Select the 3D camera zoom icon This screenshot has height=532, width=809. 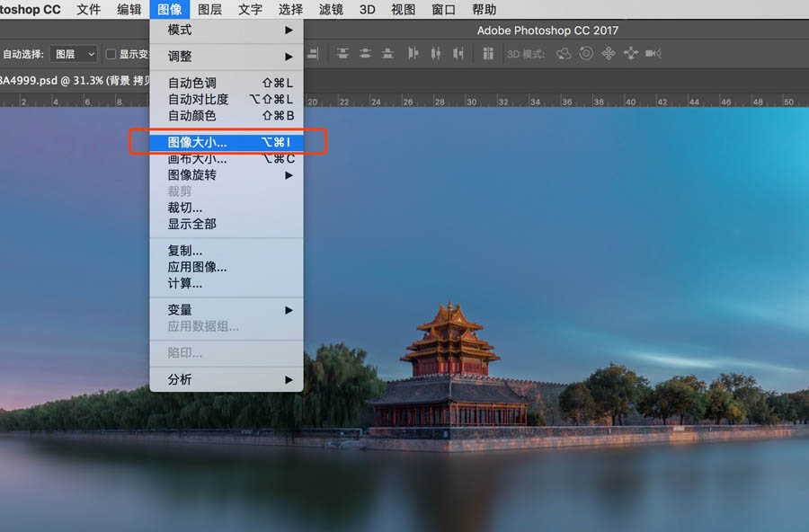653,54
